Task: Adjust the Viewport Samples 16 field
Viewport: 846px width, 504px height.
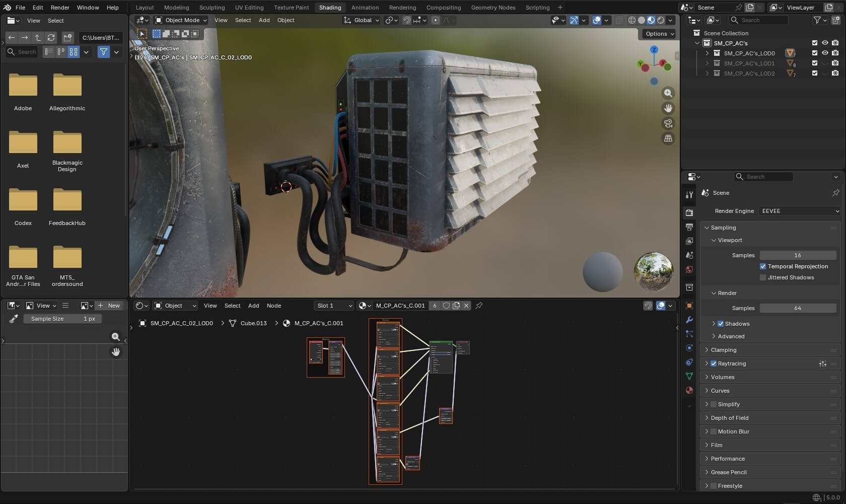Action: 798,255
